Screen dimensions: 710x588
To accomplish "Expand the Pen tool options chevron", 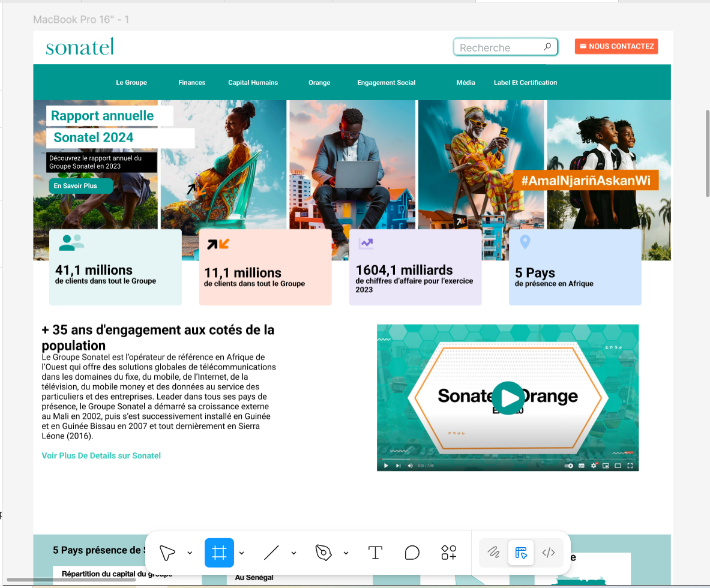I will pyautogui.click(x=346, y=553).
